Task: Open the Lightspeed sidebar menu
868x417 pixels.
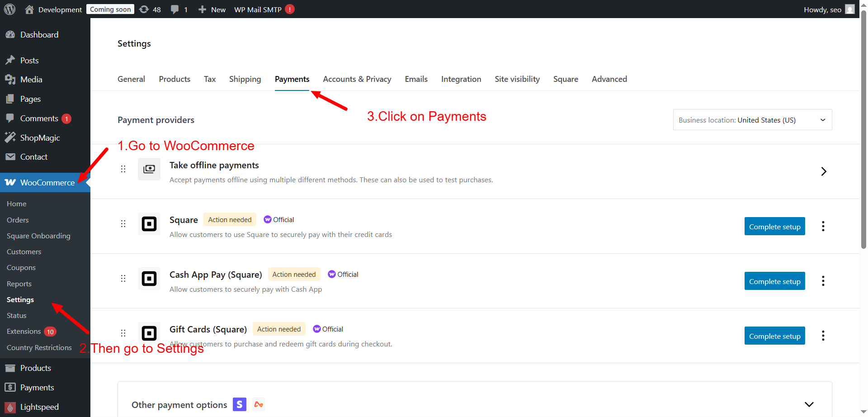Action: (39, 407)
